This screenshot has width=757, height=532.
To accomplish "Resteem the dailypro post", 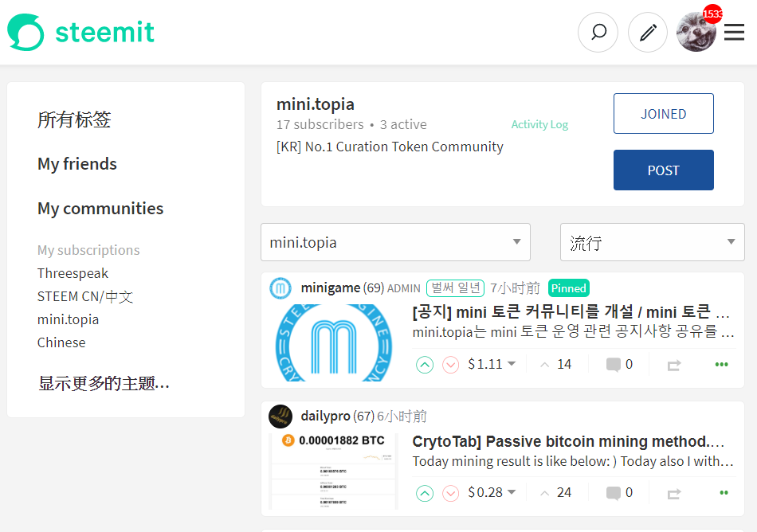I will [x=674, y=494].
